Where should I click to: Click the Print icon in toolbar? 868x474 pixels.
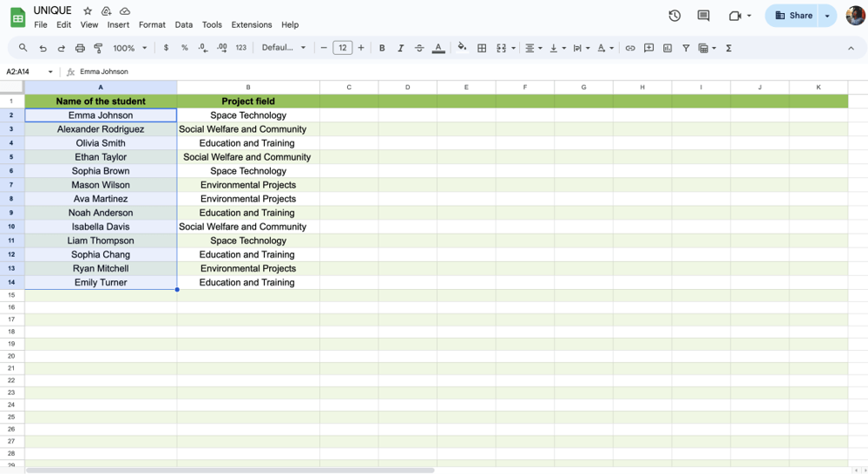(80, 49)
